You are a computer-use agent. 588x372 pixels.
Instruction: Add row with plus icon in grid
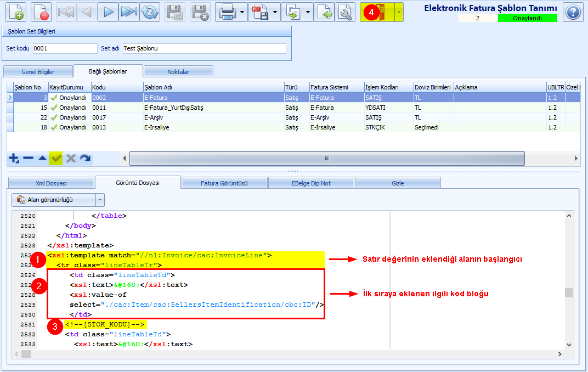click(x=14, y=158)
